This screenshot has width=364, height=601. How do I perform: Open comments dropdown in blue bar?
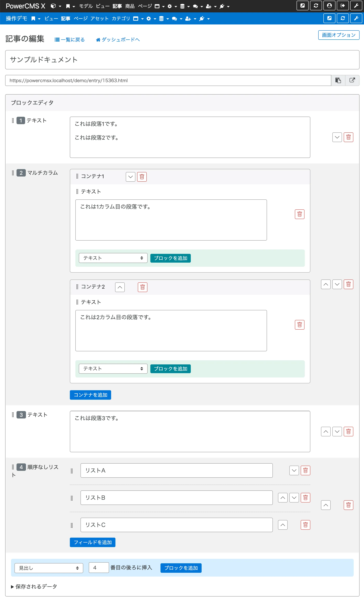pyautogui.click(x=177, y=19)
